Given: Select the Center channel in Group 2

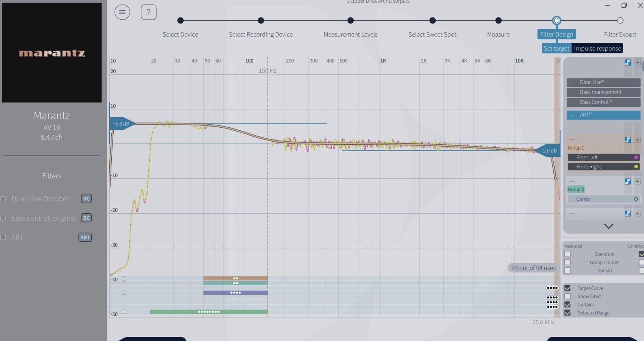Looking at the screenshot, I should point(602,199).
